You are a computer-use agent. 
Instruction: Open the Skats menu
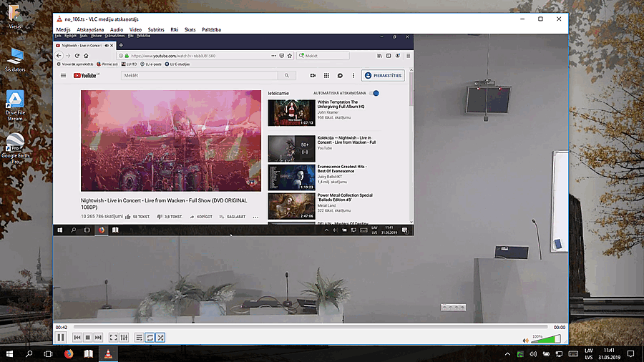(x=190, y=29)
